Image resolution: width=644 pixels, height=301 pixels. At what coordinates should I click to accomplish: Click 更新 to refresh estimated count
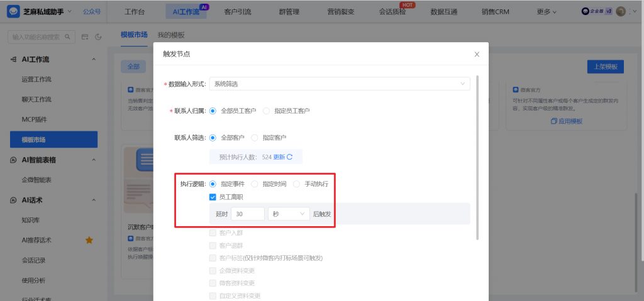tap(279, 157)
